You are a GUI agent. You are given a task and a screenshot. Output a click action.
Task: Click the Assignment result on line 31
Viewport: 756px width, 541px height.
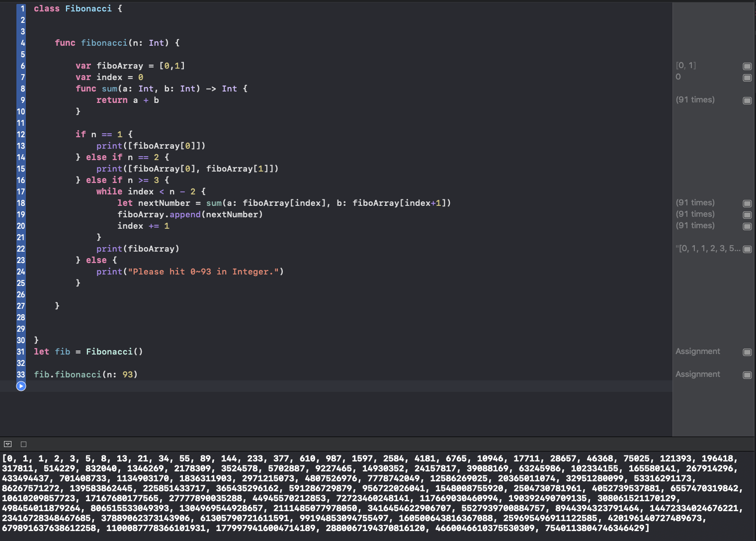[x=697, y=351]
